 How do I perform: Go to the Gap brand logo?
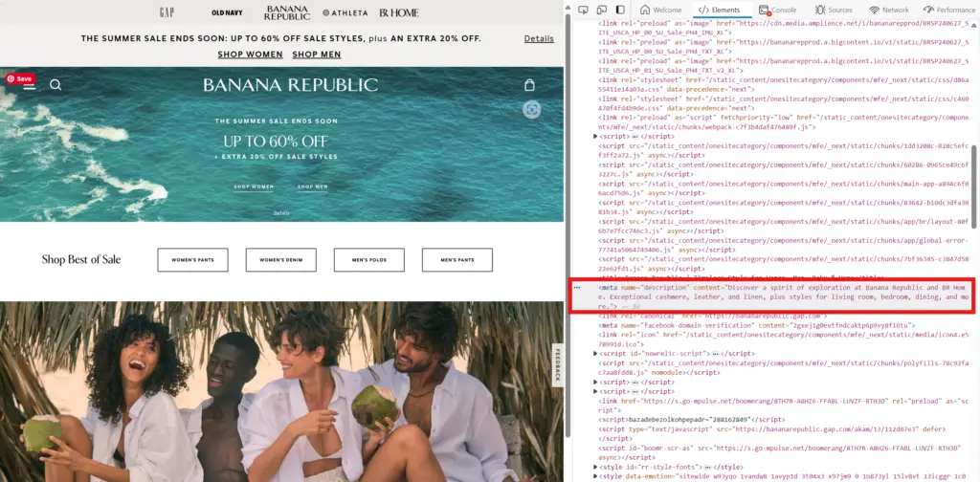click(167, 11)
